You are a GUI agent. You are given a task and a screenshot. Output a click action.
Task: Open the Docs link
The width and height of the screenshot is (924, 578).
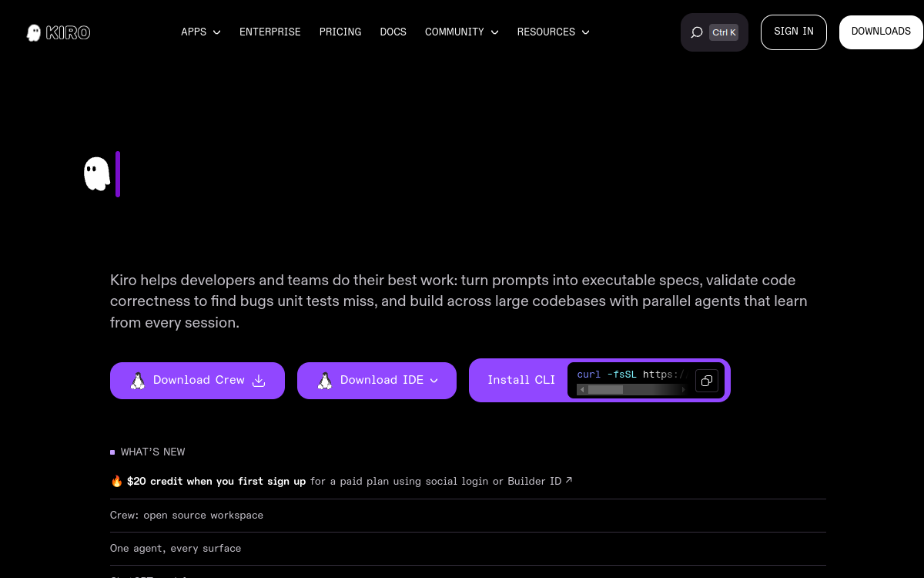393,32
